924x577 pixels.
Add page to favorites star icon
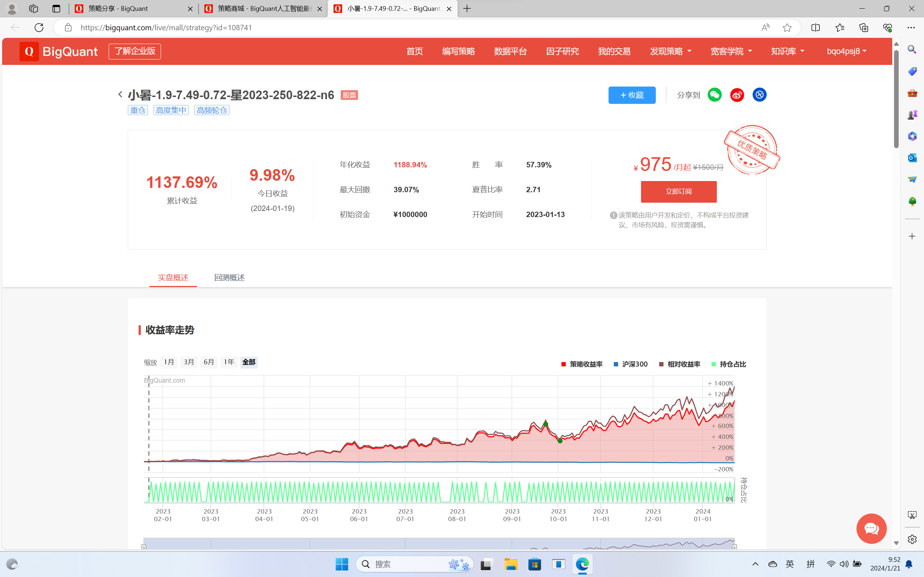tap(787, 27)
